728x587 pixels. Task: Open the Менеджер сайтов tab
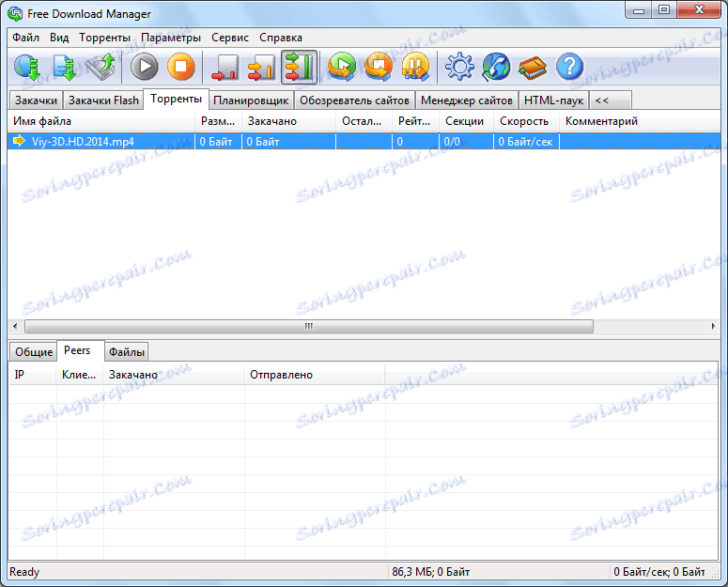[x=466, y=100]
